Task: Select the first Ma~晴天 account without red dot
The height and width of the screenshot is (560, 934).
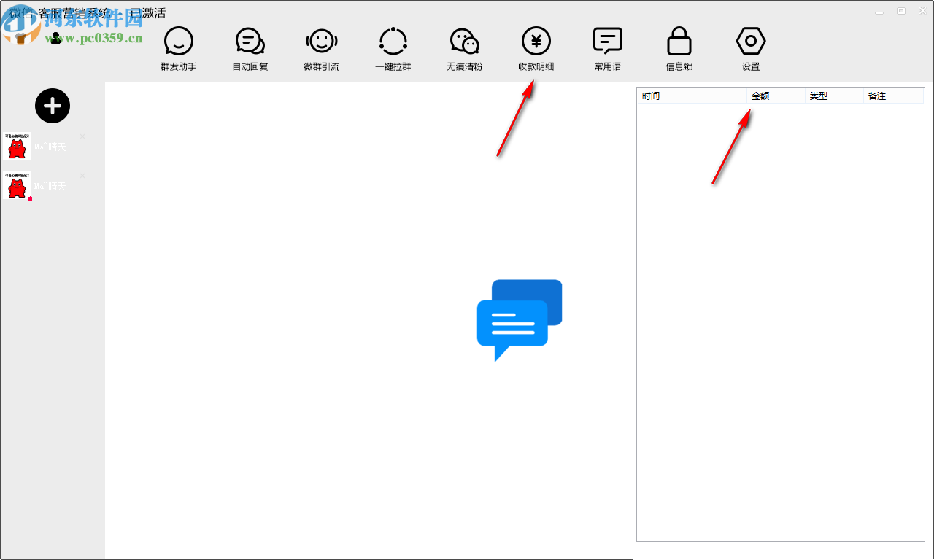Action: coord(44,147)
